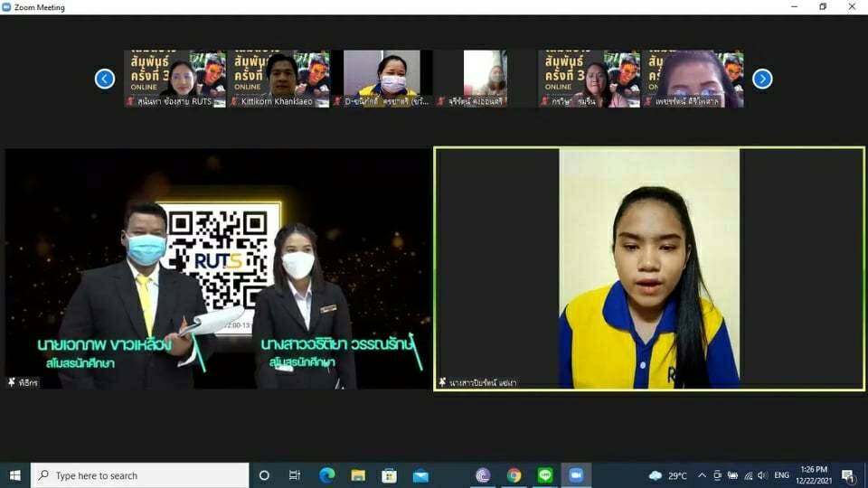Open the Cortana circle icon
Image resolution: width=868 pixels, height=488 pixels.
264,475
